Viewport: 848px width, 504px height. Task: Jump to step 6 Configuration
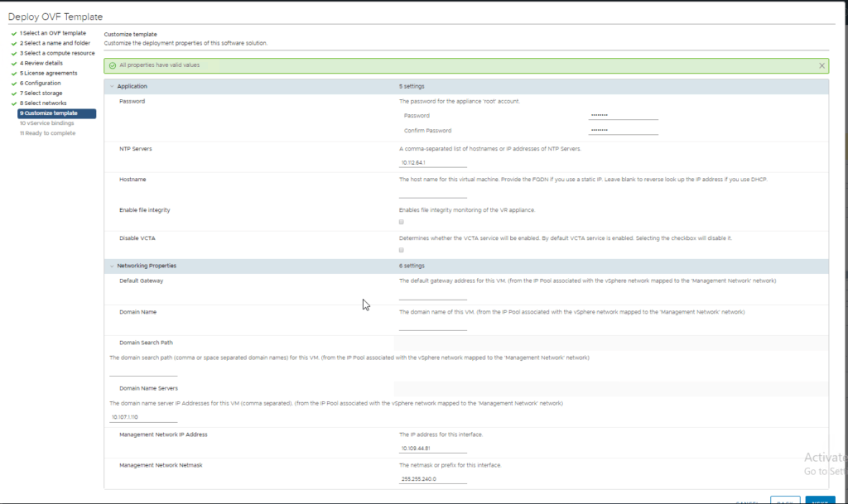pos(41,84)
